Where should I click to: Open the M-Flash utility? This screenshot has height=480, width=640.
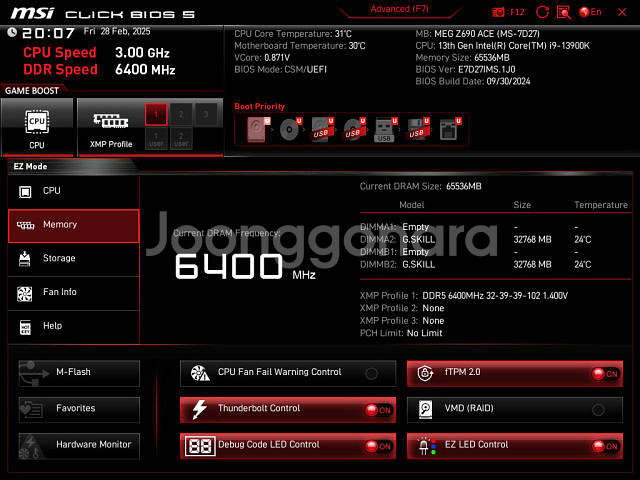pyautogui.click(x=79, y=373)
